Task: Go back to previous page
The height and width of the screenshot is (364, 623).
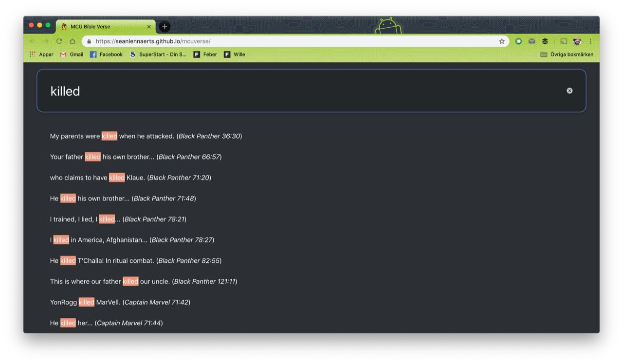Action: 33,41
